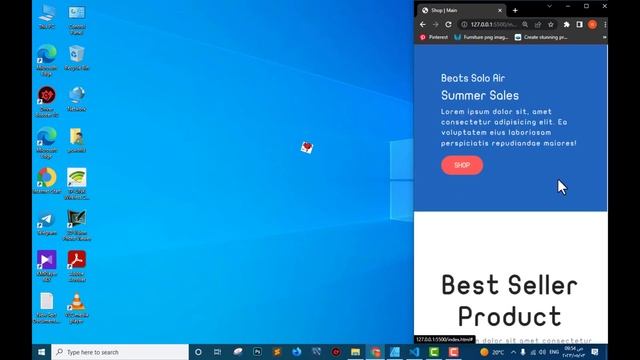Image resolution: width=640 pixels, height=360 pixels.
Task: Open the red Camtasia recorder on taskbar
Action: (x=453, y=352)
